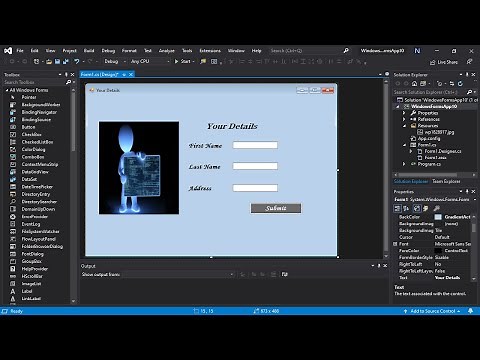
Task: Click the search magnifier icon in title bar
Action: tap(346, 51)
